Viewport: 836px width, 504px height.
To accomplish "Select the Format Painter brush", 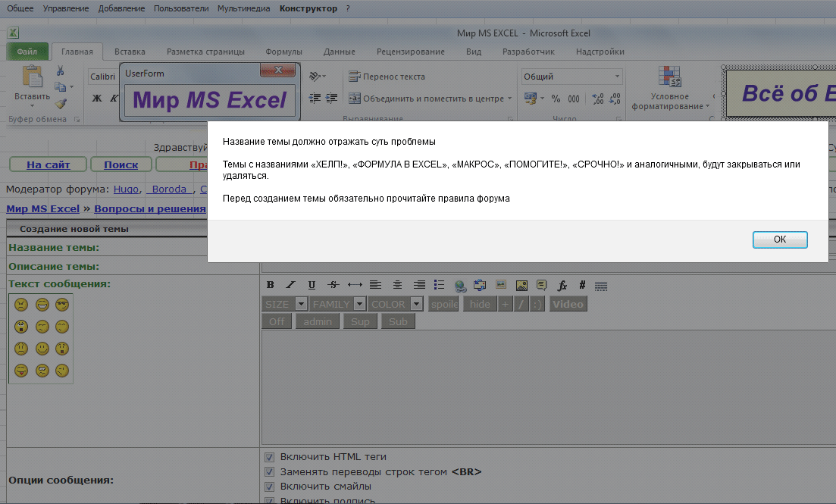I will point(61,104).
